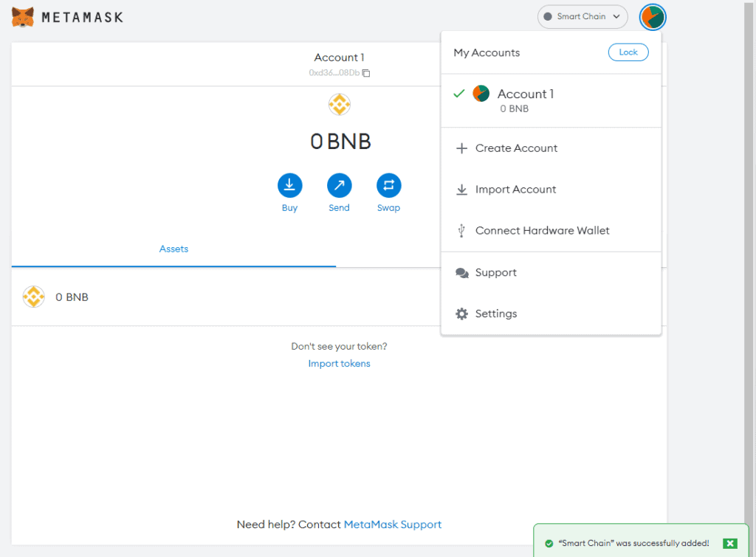The image size is (756, 557).
Task: Click the Send label under the icon
Action: click(340, 207)
